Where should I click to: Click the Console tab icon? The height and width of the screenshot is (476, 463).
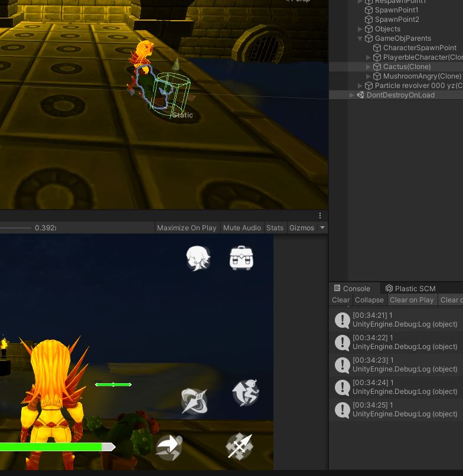click(337, 288)
